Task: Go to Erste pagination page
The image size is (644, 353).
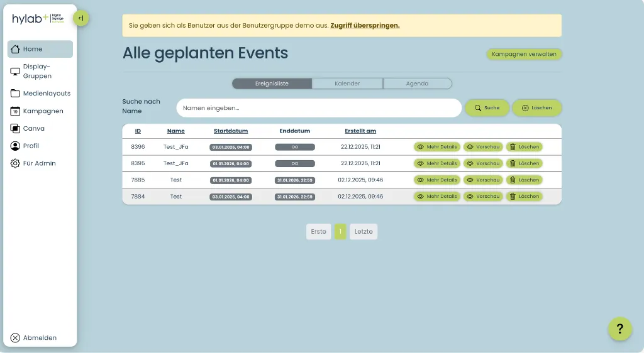Action: coord(318,232)
